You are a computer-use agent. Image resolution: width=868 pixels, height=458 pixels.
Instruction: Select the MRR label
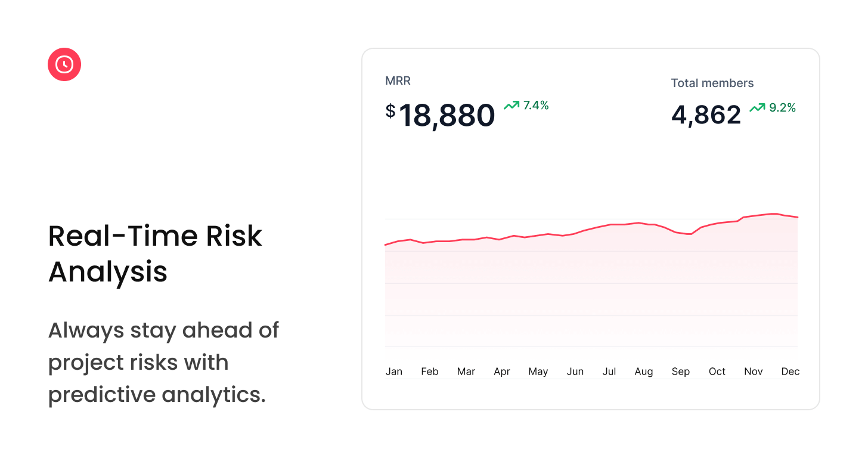(398, 81)
